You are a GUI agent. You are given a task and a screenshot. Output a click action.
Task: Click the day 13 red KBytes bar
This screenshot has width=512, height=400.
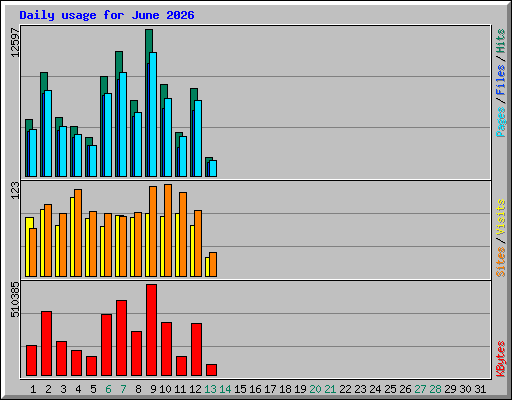(x=211, y=370)
